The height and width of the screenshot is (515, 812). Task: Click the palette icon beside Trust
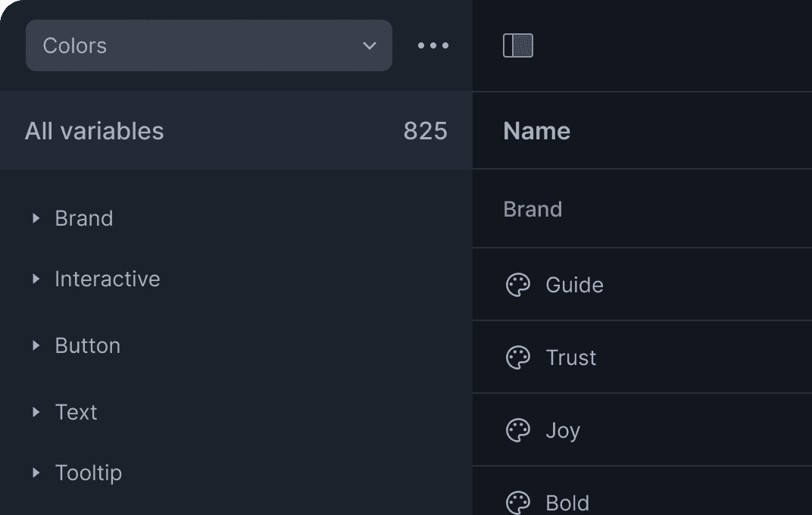[518, 357]
